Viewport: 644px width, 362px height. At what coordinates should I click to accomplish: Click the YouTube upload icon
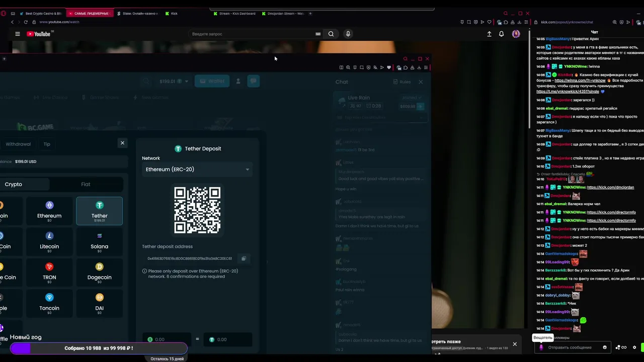pyautogui.click(x=489, y=34)
